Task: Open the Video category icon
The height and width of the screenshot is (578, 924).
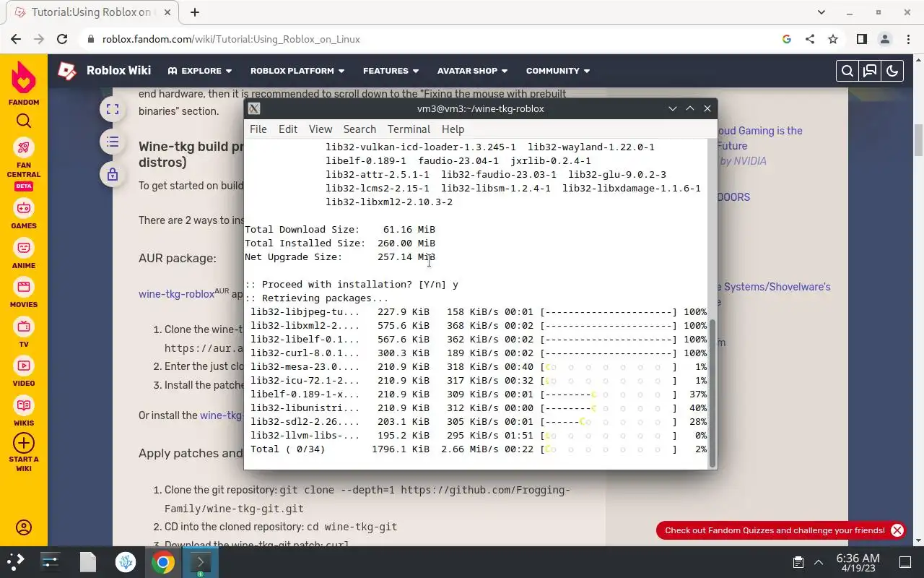Action: point(24,366)
